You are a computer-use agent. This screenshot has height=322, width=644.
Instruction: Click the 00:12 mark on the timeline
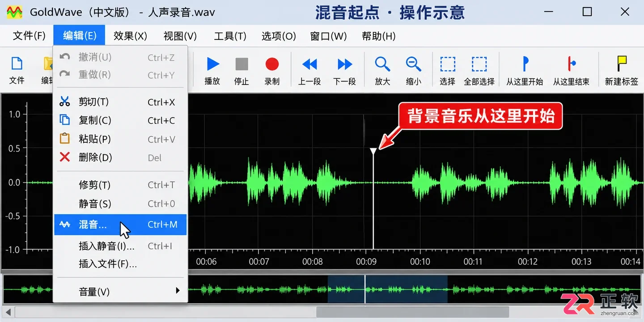[528, 262]
